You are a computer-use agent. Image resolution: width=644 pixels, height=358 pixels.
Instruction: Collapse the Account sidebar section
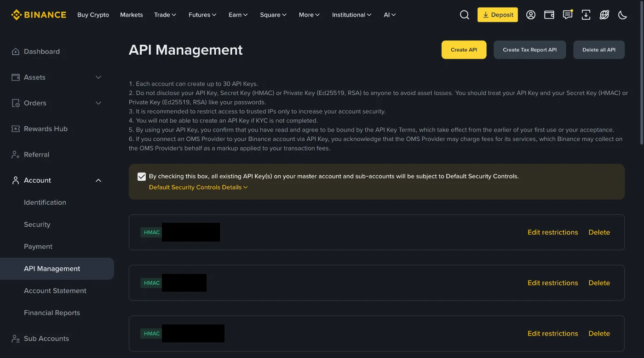(98, 180)
